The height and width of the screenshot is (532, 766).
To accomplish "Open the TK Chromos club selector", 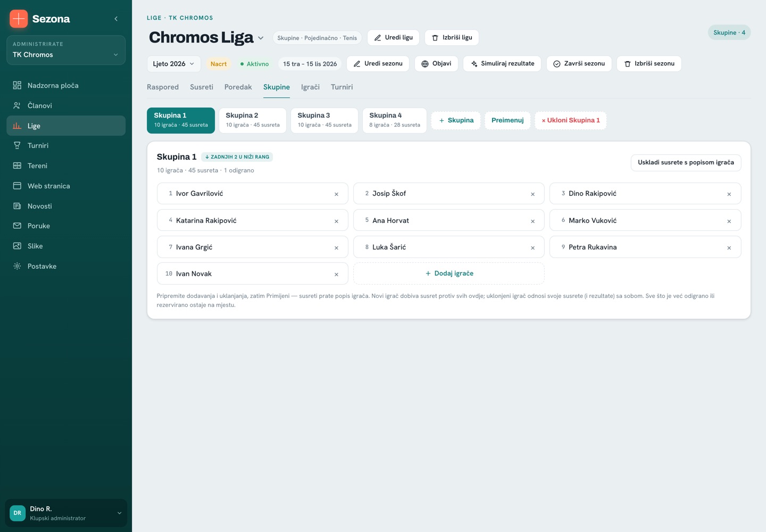I will pos(66,50).
